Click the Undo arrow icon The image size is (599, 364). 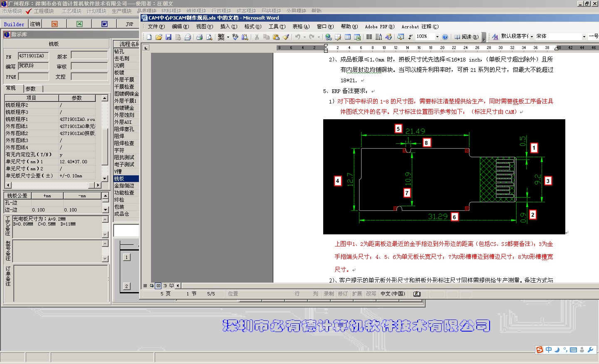tap(298, 37)
